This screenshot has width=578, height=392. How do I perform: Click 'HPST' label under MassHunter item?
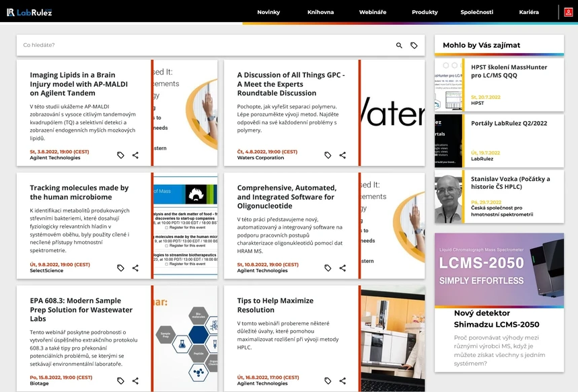pos(477,103)
